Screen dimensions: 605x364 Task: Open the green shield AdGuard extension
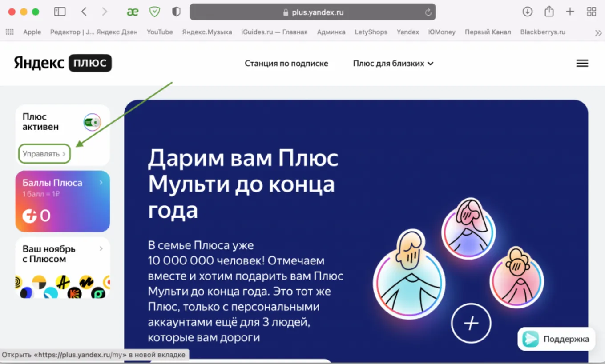(154, 12)
